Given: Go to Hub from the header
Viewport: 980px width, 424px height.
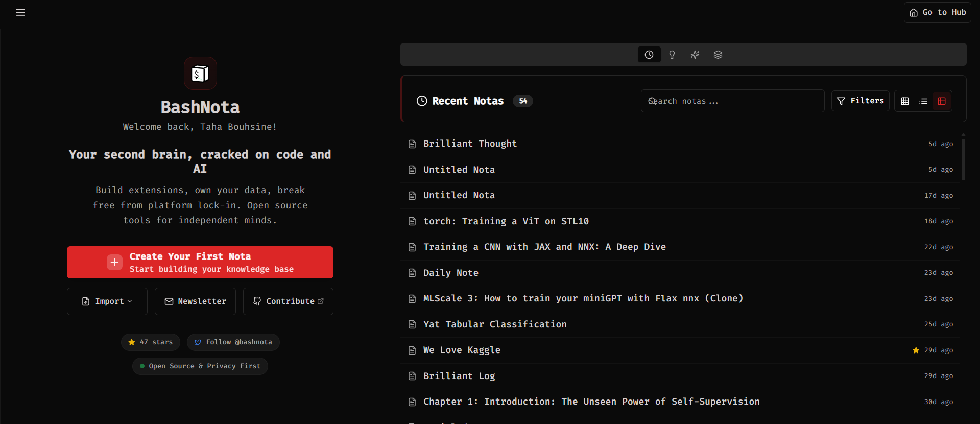Looking at the screenshot, I should [938, 12].
